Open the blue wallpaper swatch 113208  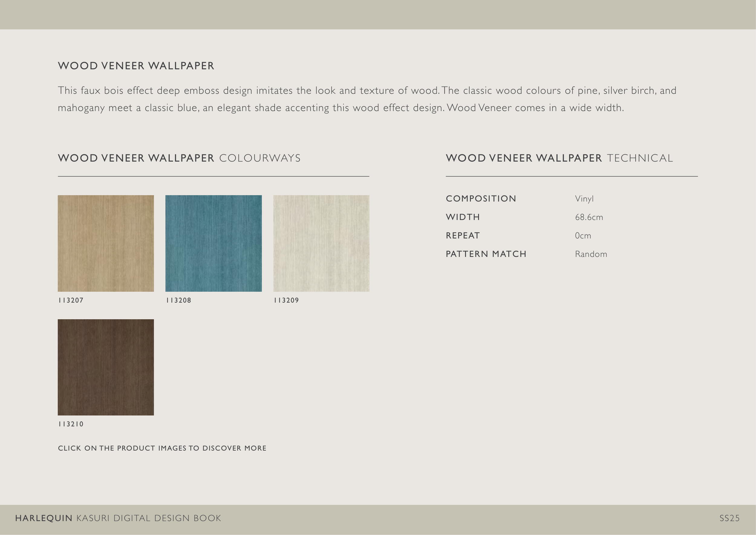click(x=213, y=243)
